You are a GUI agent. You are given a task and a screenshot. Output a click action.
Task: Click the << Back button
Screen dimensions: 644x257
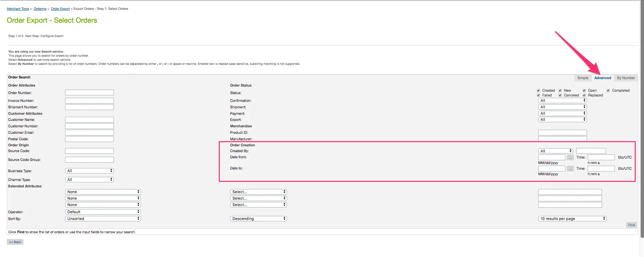click(15, 242)
